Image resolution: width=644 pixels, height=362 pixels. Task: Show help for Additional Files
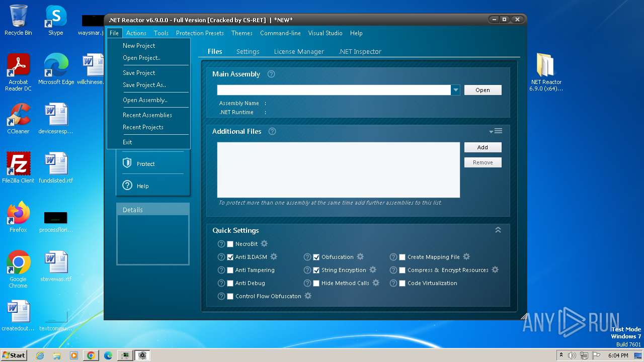click(272, 131)
